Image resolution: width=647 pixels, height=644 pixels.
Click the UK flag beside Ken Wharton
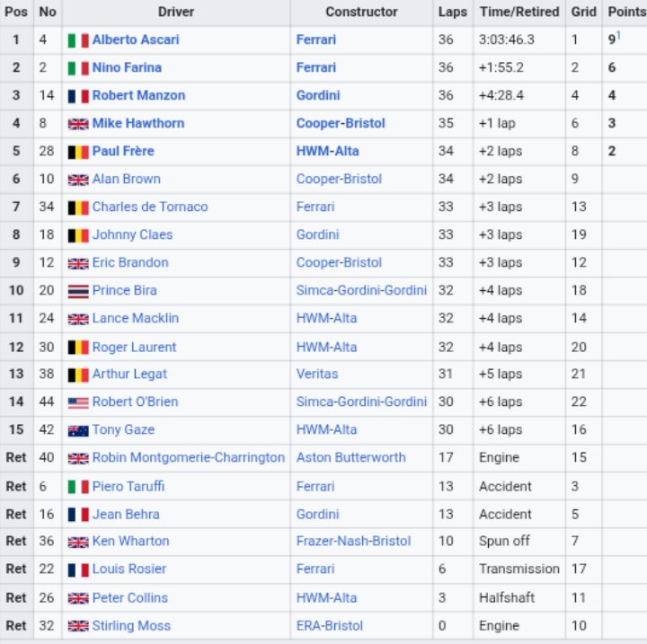pyautogui.click(x=78, y=542)
